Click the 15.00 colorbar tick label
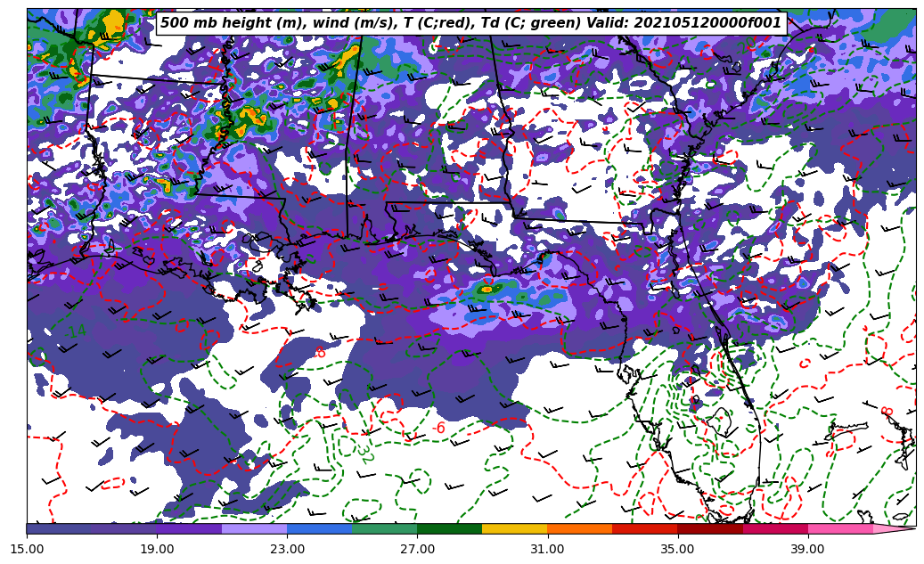This screenshot has height=564, width=924. tap(27, 549)
